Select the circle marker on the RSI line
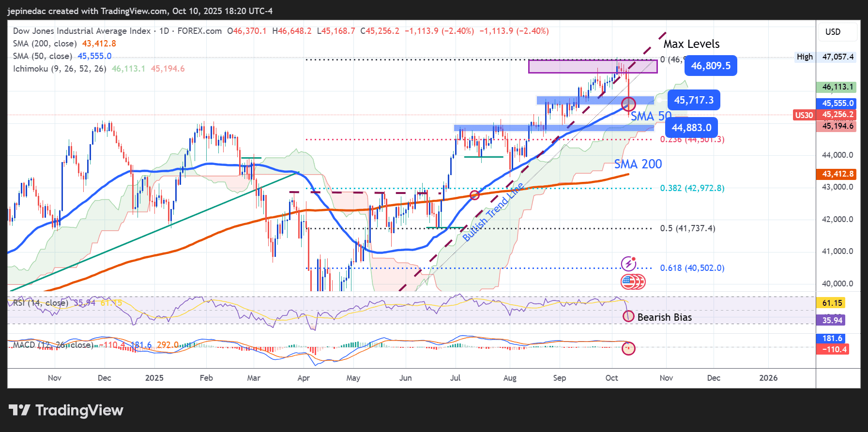 [x=628, y=316]
